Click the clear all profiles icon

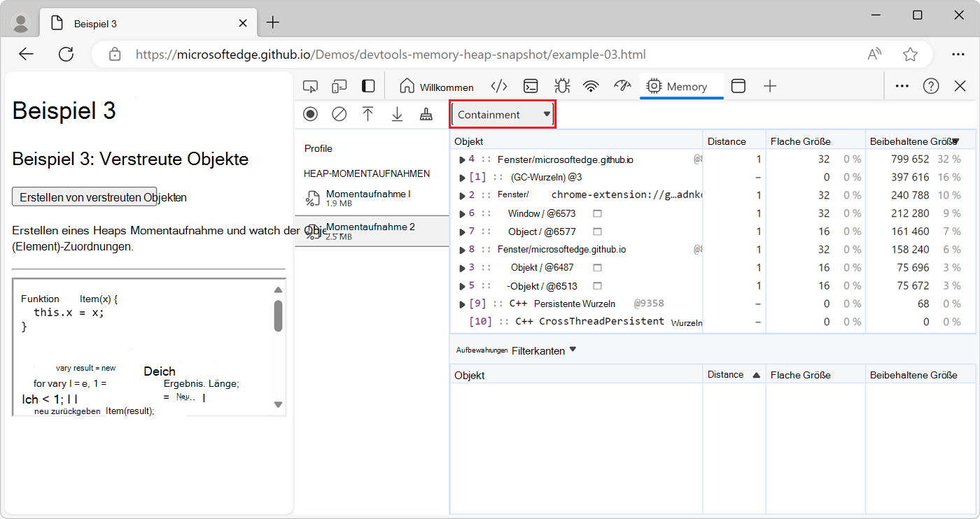[339, 114]
